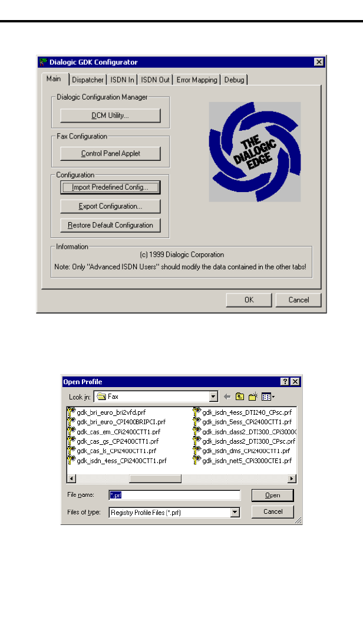Confirm with OK in GDK Configurator

coord(249,300)
